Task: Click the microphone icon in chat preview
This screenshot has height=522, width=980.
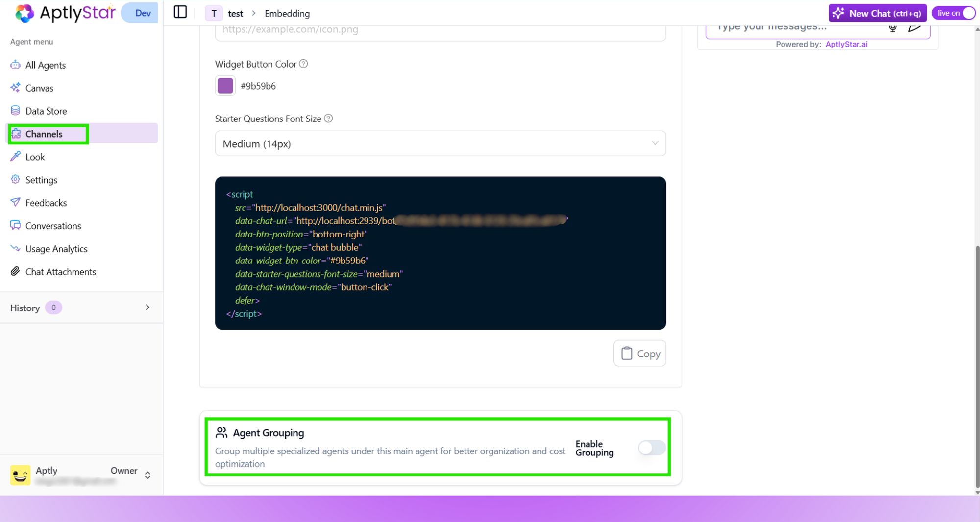Action: (893, 28)
